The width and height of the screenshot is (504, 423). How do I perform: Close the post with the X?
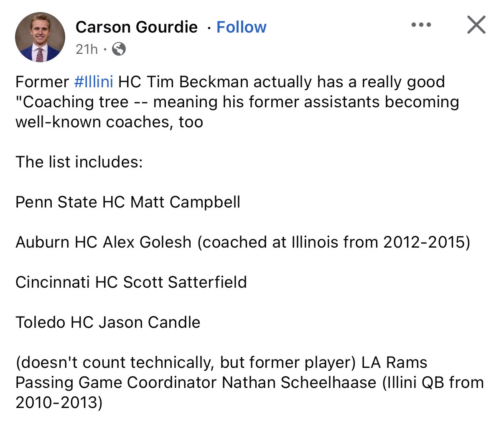476,25
